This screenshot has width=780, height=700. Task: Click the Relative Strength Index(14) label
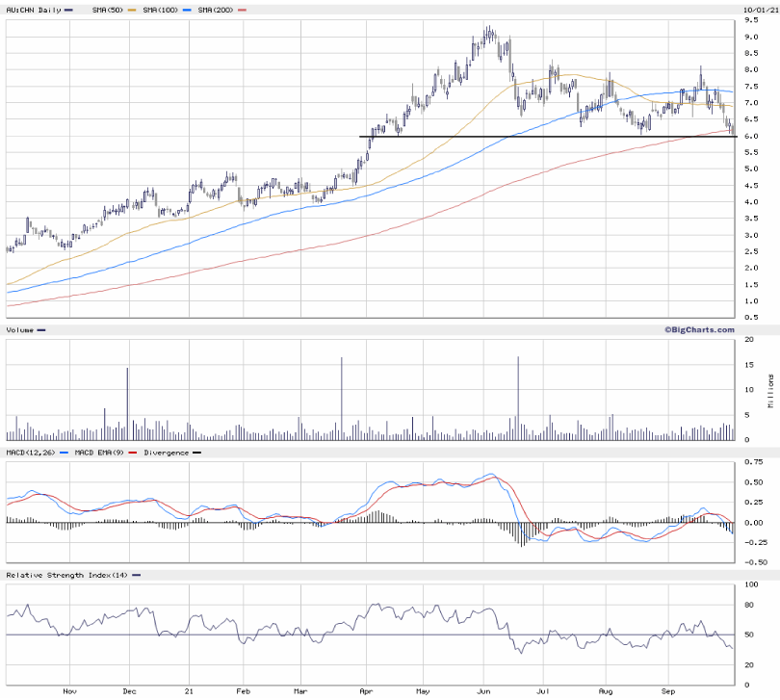66,575
